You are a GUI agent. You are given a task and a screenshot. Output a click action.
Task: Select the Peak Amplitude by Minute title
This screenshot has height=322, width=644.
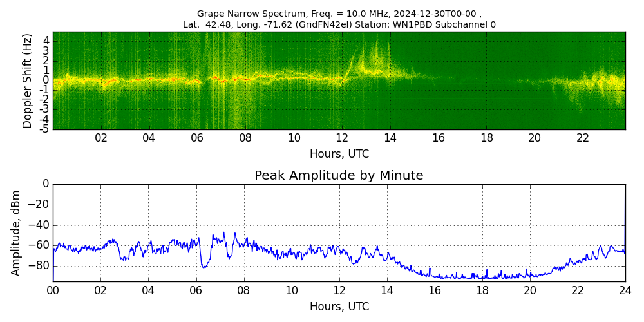[339, 176]
